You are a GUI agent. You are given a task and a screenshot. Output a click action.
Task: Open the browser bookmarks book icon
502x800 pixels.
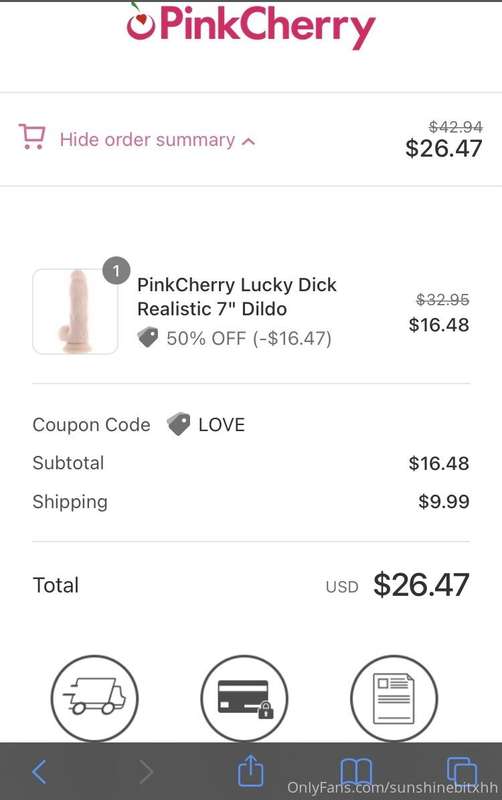(356, 771)
